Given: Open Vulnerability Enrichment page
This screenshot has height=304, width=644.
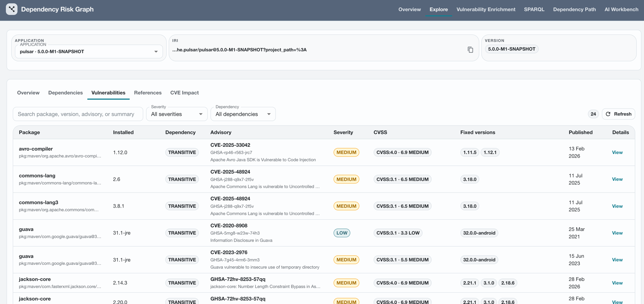Looking at the screenshot, I should [x=486, y=9].
